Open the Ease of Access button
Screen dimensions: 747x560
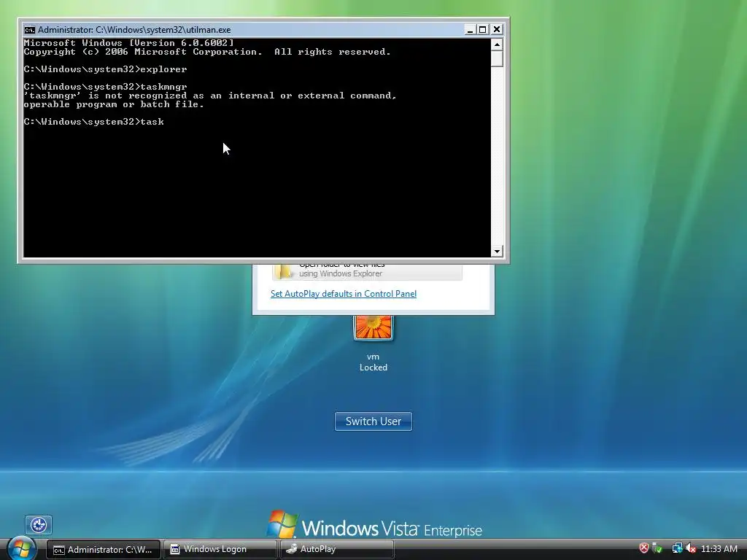(x=39, y=525)
